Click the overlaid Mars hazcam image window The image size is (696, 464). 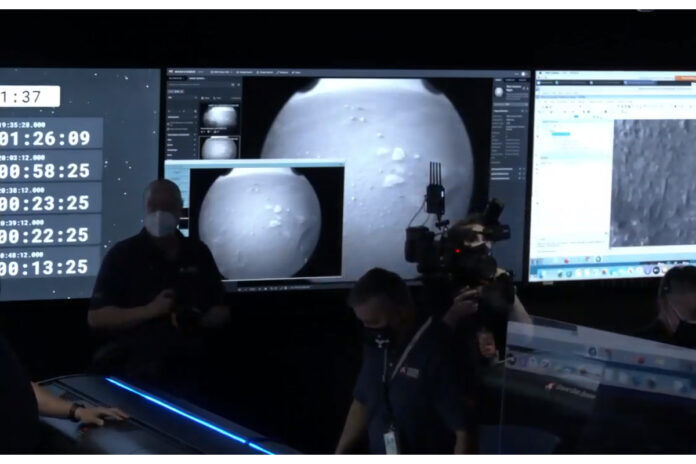[x=266, y=222]
